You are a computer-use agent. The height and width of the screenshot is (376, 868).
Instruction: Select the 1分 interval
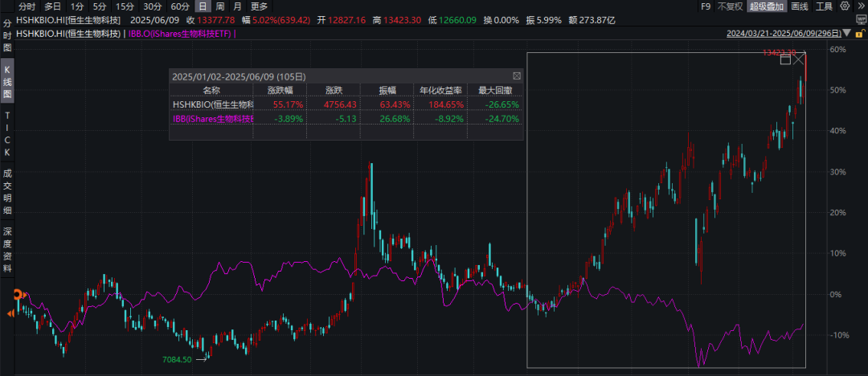point(76,6)
